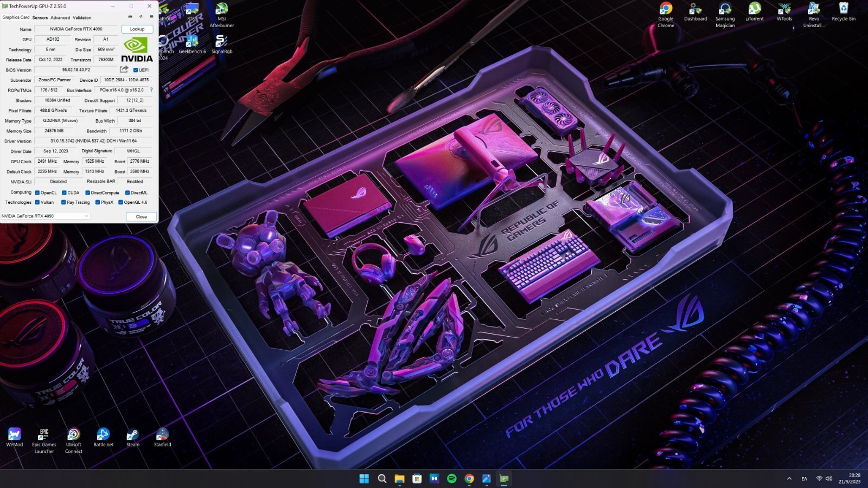Toggle the OpenGL 4.6 checkbox
Image resolution: width=868 pixels, height=488 pixels.
coord(120,202)
